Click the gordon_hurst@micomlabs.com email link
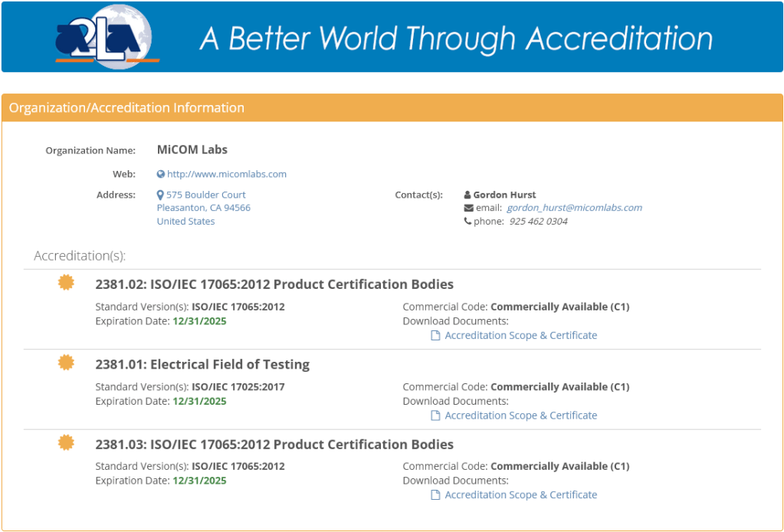 [574, 207]
